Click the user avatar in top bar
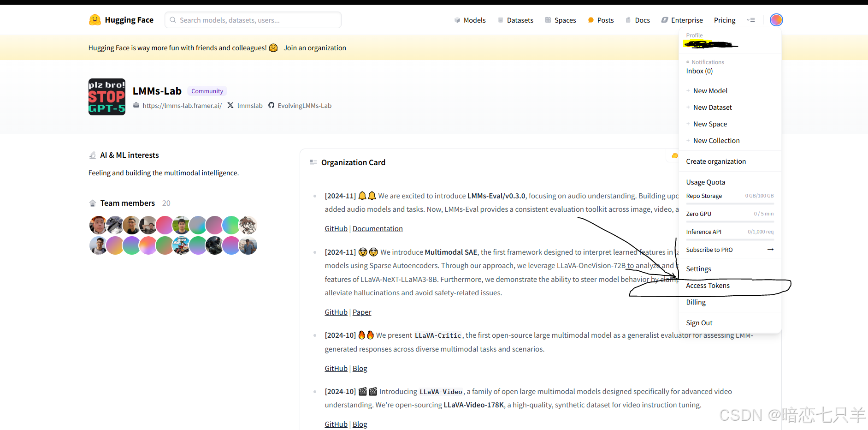Image resolution: width=868 pixels, height=430 pixels. (x=776, y=20)
